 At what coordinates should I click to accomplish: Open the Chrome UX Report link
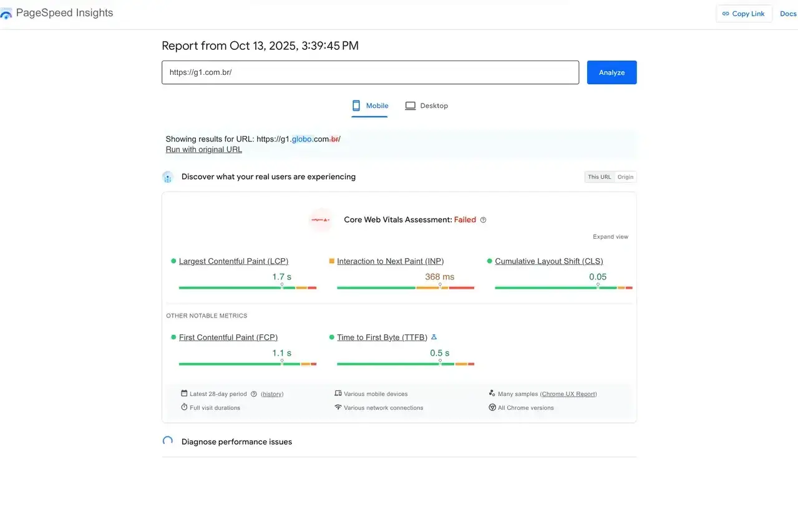click(568, 394)
